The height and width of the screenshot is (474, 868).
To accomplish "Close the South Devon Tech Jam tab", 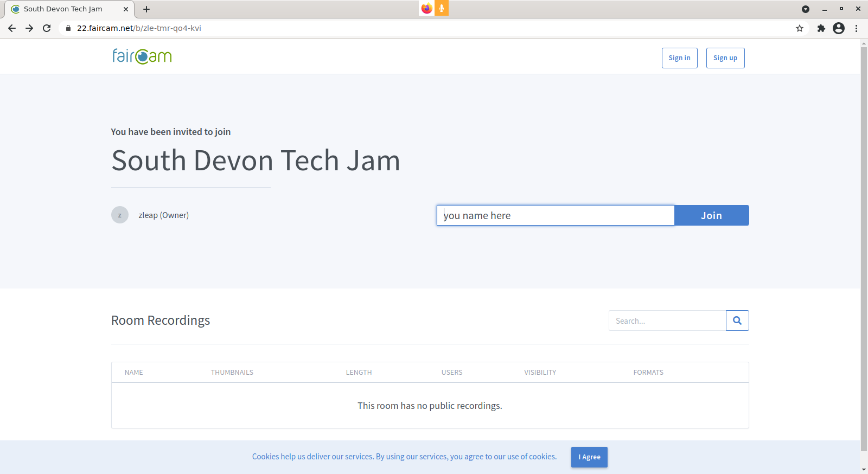I will (126, 9).
